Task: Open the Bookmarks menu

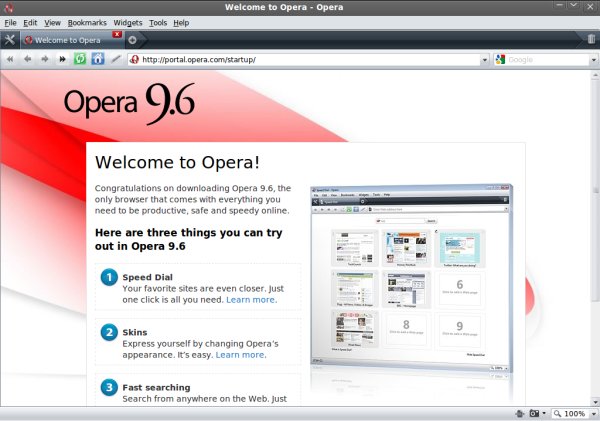Action: 87,23
